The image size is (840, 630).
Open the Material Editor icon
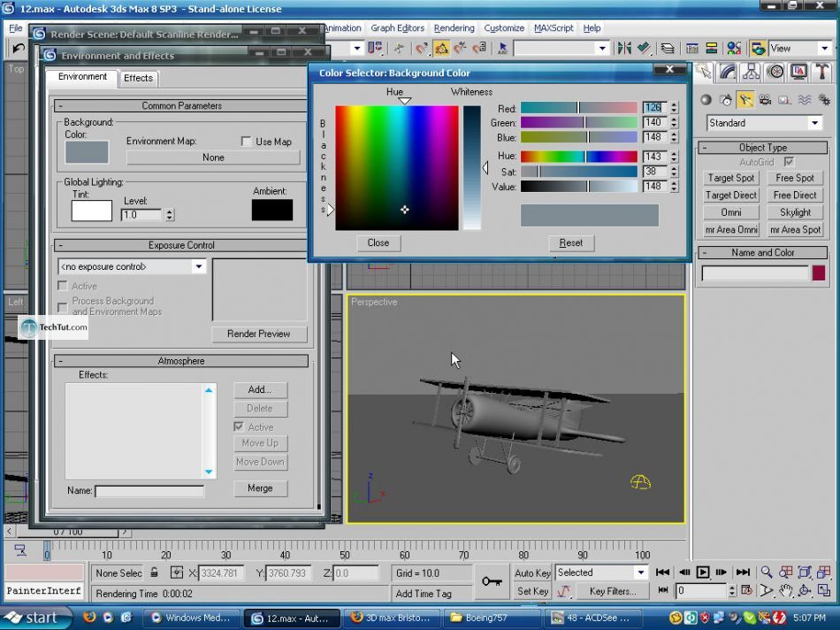tap(734, 49)
